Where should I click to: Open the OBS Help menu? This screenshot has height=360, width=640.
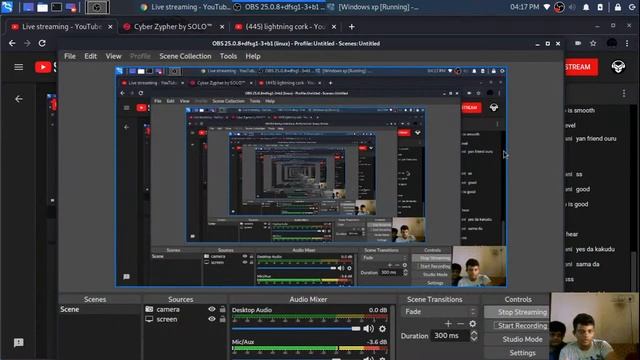(x=253, y=56)
